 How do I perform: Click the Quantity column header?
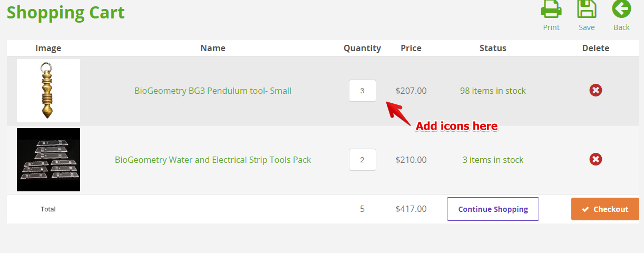[x=362, y=48]
